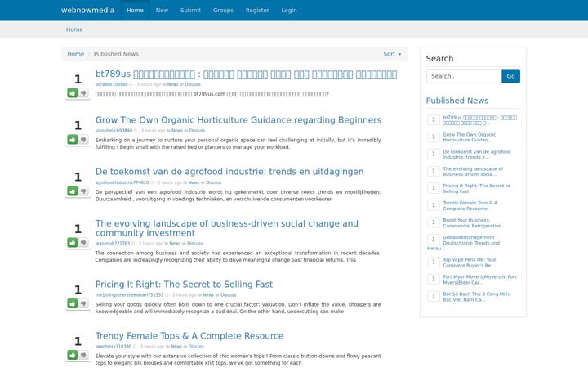588x368 pixels.
Task: Open sidebar link Gebäudemanagement Deutschland
Action: (471, 240)
